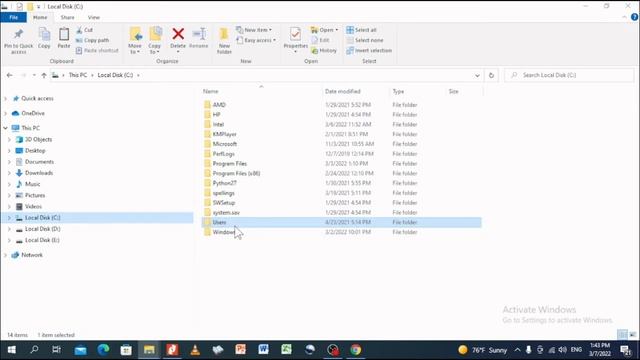This screenshot has height=360, width=640.
Task: Select the Windows folder
Action: pos(224,232)
